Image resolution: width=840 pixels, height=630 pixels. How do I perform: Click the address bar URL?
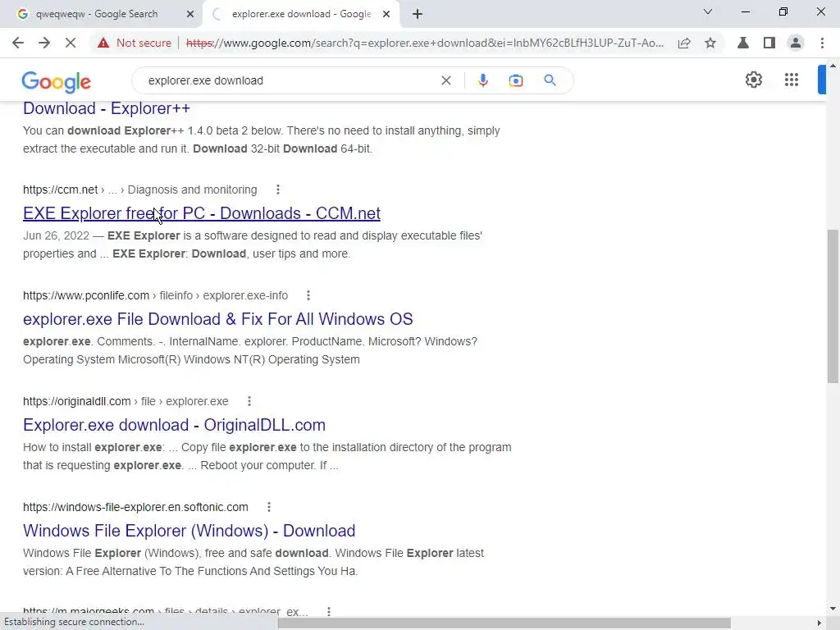coord(425,43)
